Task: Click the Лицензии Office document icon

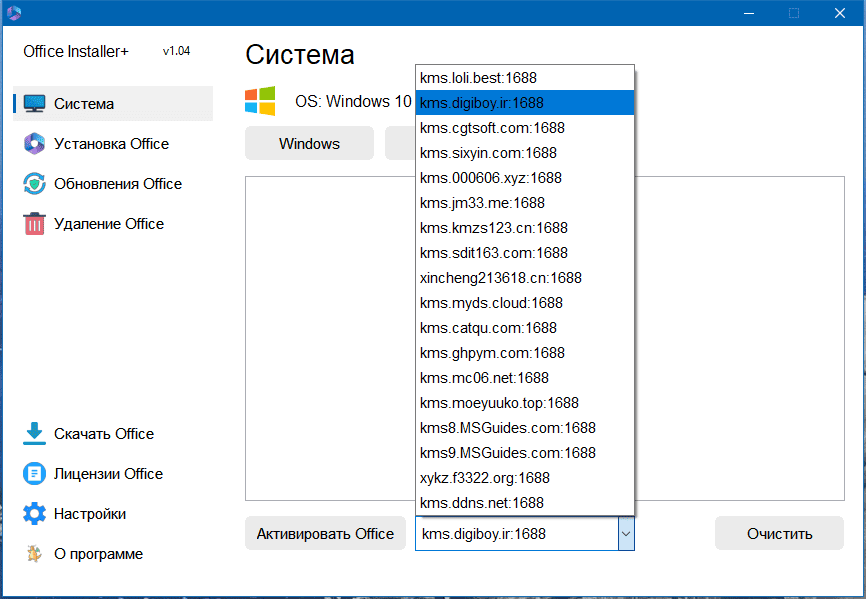Action: coord(34,474)
